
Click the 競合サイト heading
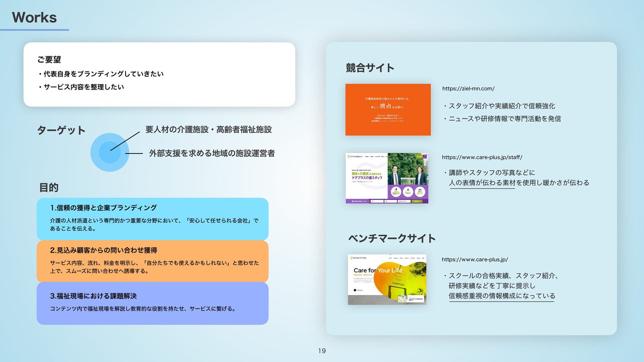(370, 68)
